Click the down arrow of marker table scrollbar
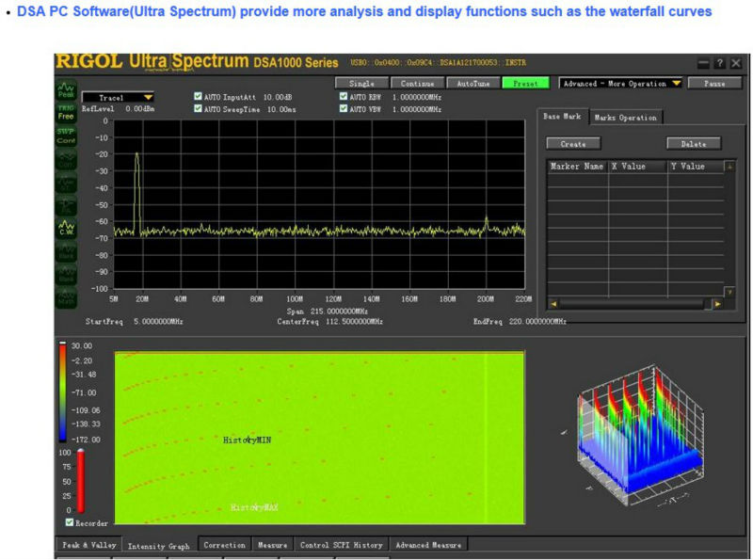The image size is (753, 560). point(729,292)
